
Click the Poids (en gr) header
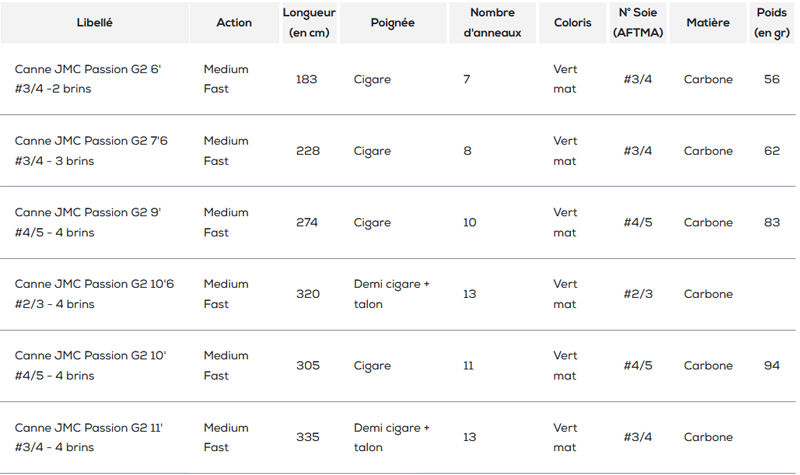tap(771, 22)
